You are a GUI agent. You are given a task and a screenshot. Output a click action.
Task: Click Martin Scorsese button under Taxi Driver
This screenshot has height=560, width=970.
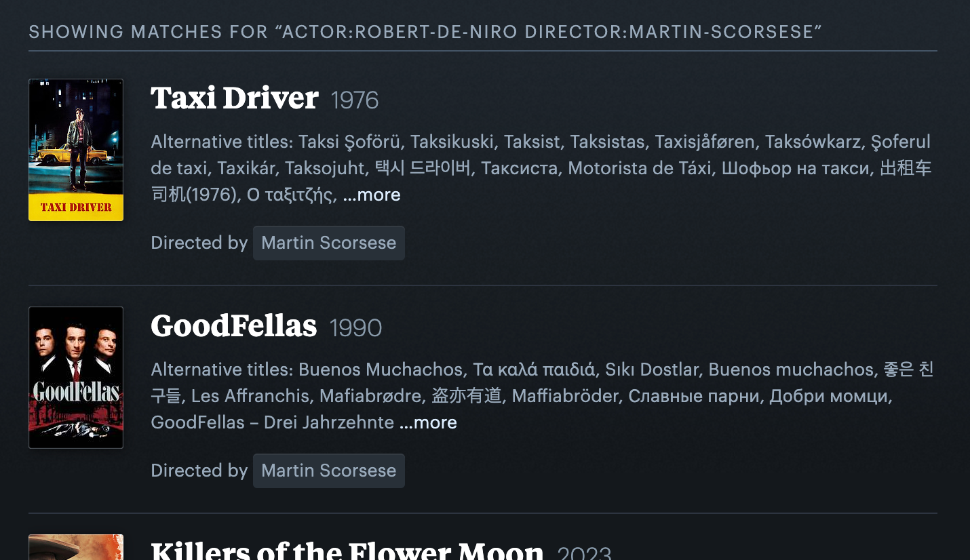[x=328, y=243]
